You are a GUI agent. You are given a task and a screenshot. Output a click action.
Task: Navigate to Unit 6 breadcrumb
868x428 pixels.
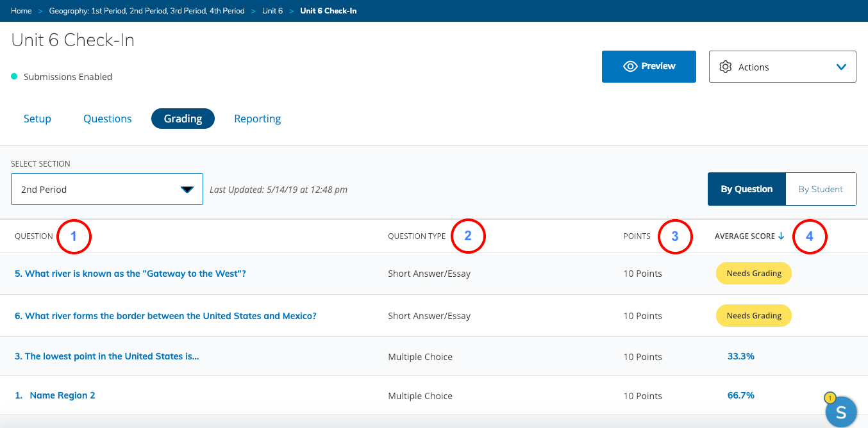tap(272, 11)
